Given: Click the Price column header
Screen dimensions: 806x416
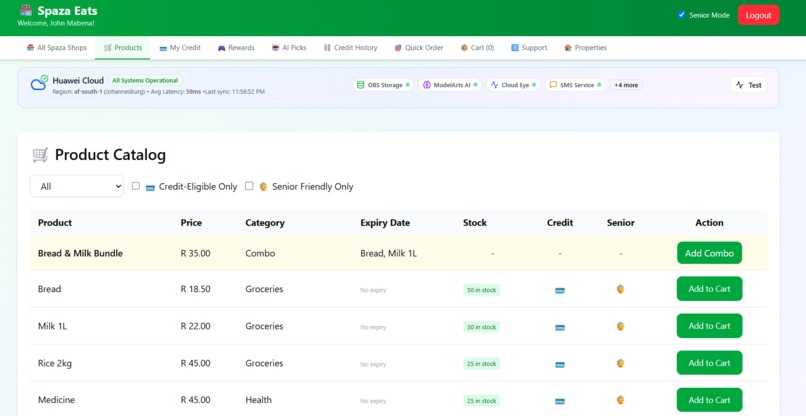Looking at the screenshot, I should (x=191, y=223).
